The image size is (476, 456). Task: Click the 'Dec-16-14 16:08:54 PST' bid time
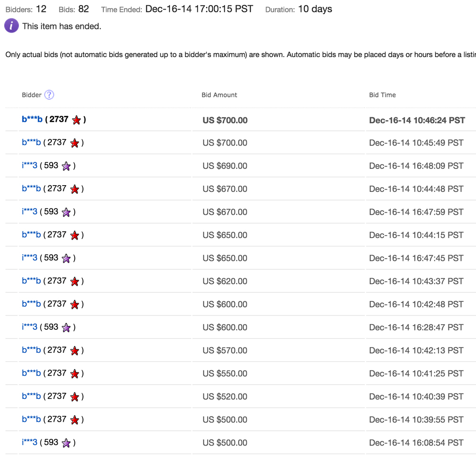click(416, 443)
